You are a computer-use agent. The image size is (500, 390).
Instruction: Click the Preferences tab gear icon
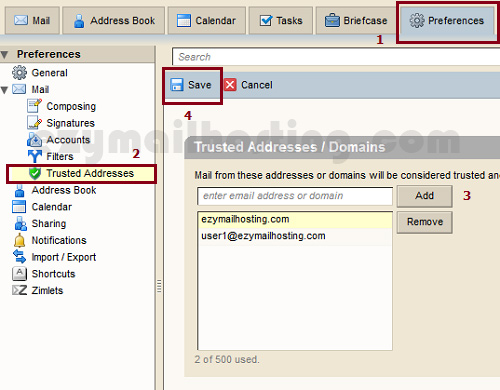(417, 20)
